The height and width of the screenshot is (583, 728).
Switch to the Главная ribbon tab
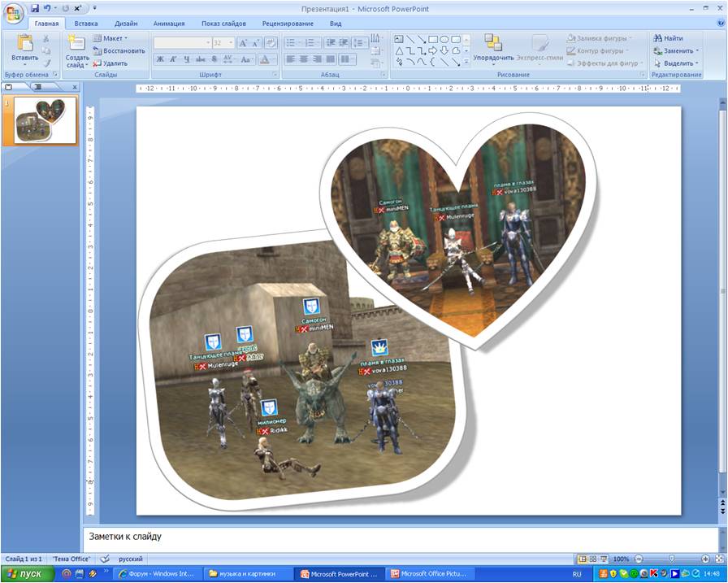46,24
